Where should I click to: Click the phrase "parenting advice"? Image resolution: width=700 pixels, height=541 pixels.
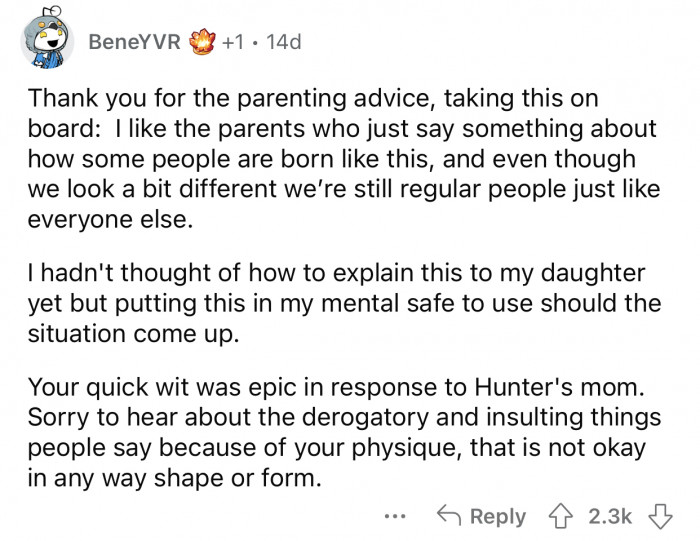pyautogui.click(x=242, y=101)
